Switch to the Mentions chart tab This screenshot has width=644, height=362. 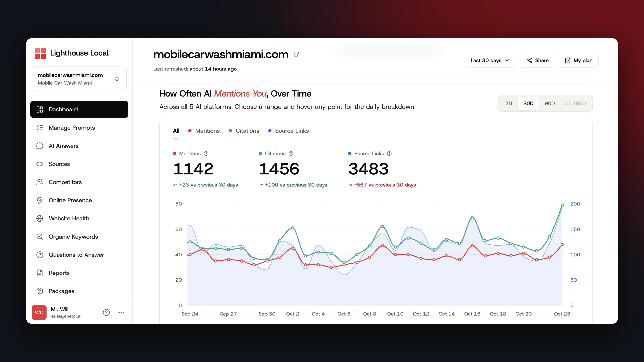(x=204, y=131)
